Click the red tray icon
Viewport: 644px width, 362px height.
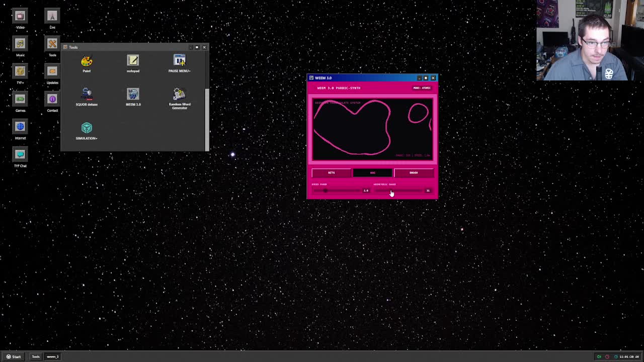pos(607,356)
